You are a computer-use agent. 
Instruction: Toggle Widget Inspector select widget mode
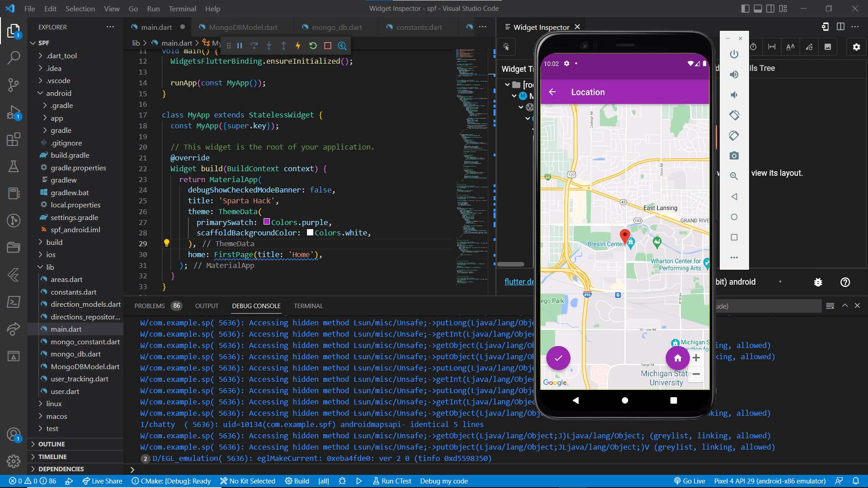coord(506,47)
